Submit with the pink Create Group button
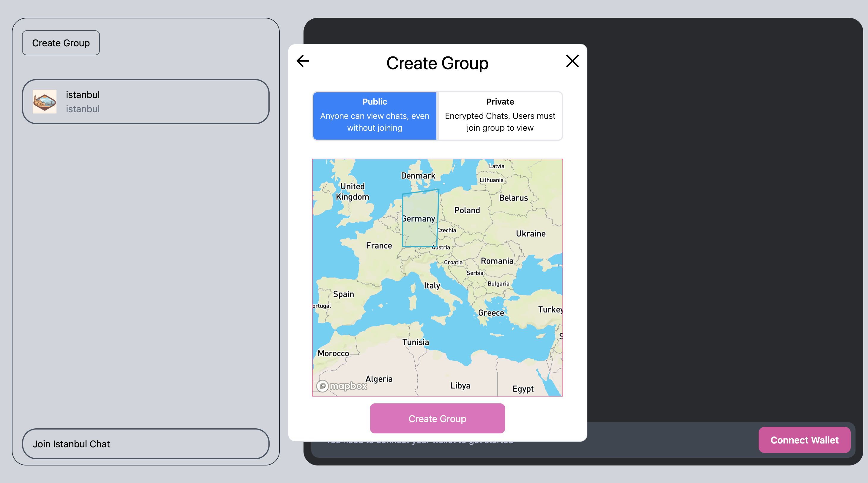The image size is (868, 483). [437, 418]
